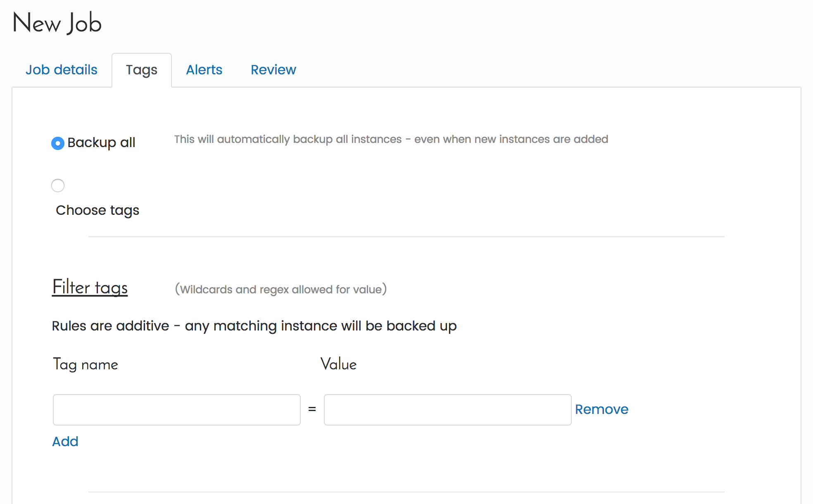Image resolution: width=813 pixels, height=504 pixels.
Task: Click the automatic backup description text
Action: 391,140
